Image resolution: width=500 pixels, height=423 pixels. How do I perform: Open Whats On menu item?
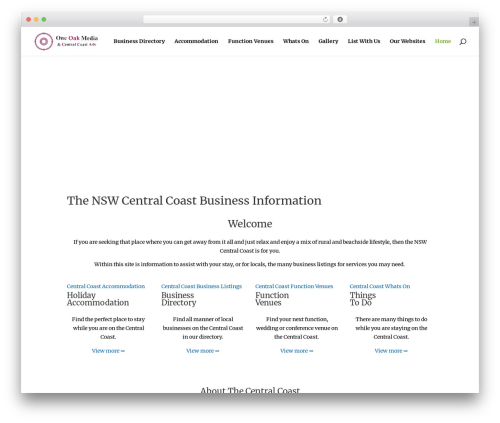(x=296, y=41)
